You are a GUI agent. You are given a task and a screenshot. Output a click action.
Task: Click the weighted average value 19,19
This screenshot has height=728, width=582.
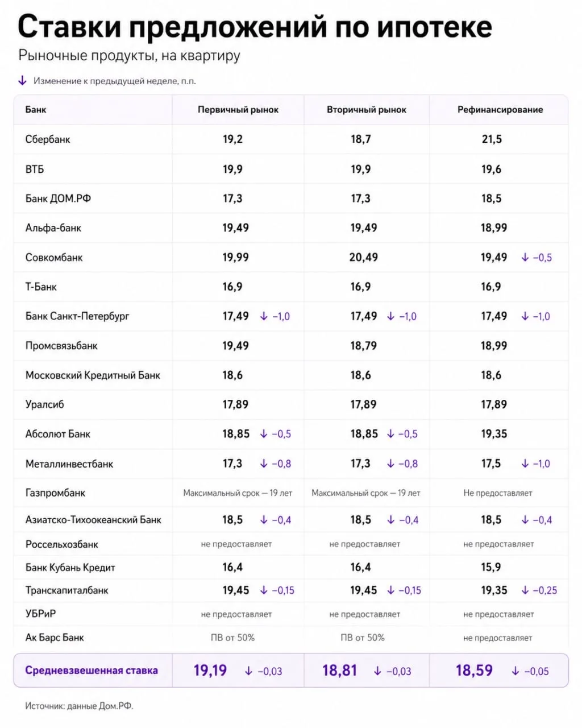click(210, 671)
